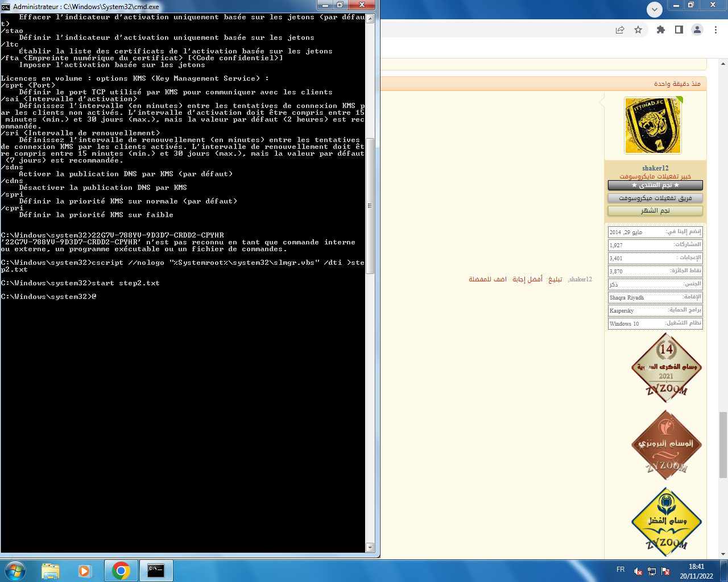Open FR language indicator

click(x=621, y=569)
